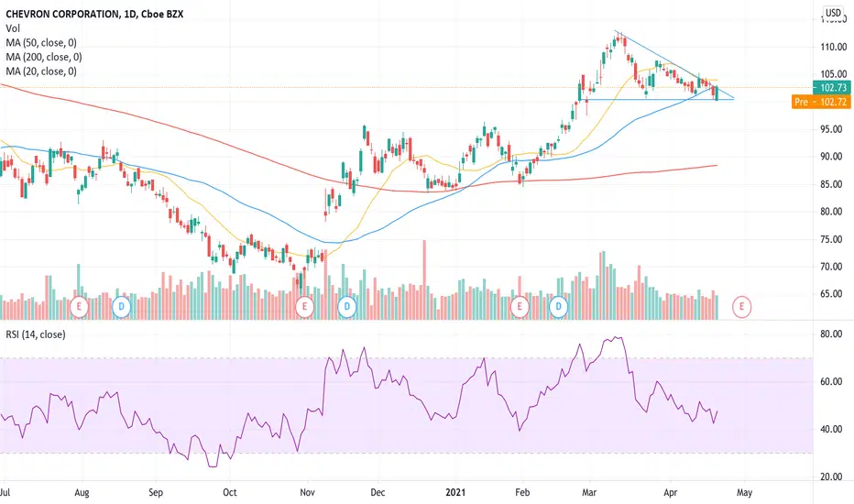Open the USD currency selector
Viewport: 854px width, 504px height.
pos(833,13)
